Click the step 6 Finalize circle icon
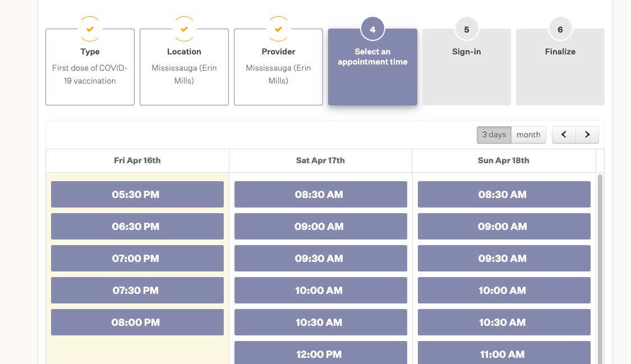 pos(560,29)
